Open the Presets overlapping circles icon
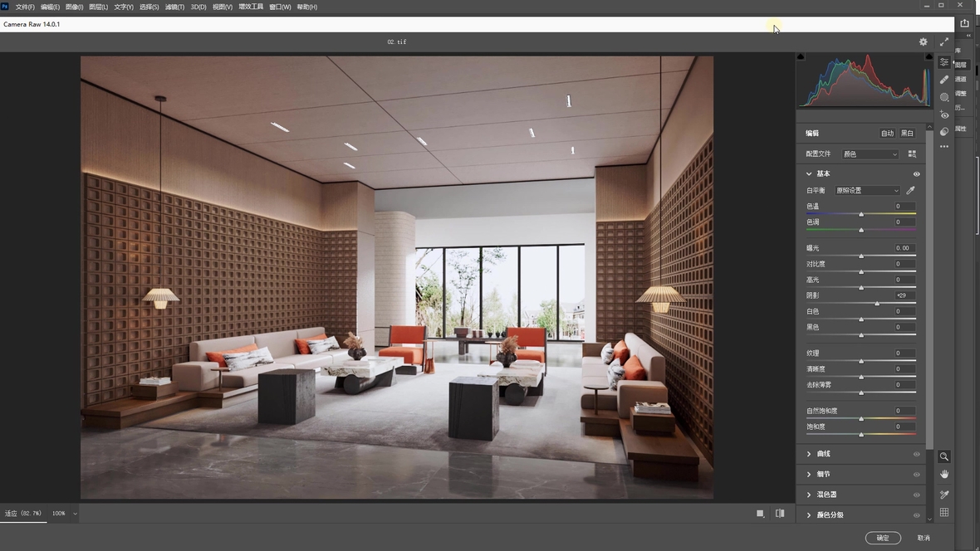The image size is (980, 551). pos(944,132)
